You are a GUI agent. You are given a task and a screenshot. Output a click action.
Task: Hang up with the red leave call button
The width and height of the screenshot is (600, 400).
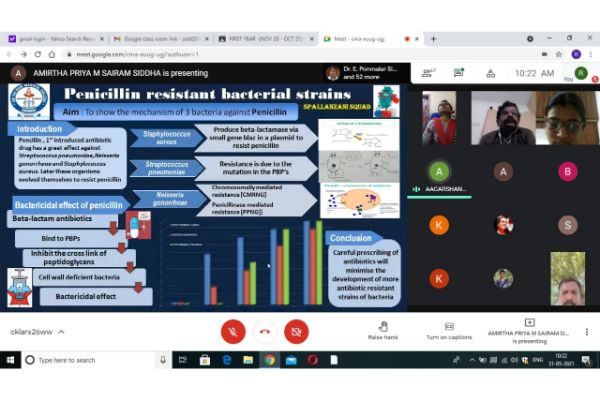[264, 331]
